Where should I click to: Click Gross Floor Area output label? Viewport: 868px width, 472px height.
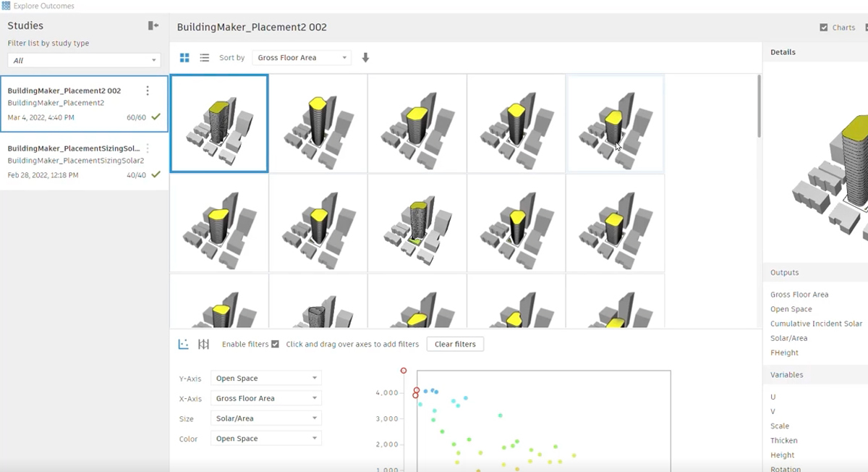pos(799,295)
